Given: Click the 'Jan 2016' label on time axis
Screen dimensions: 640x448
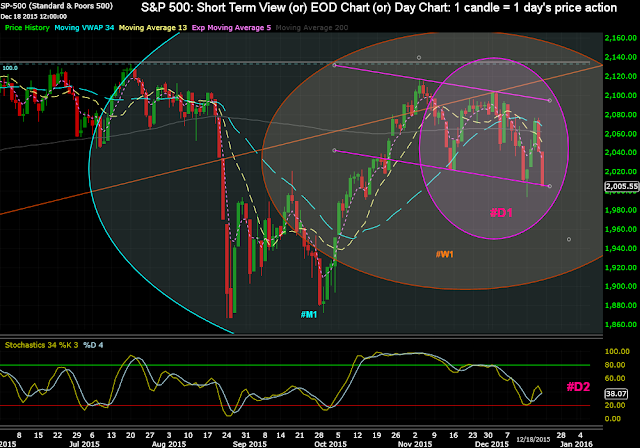Looking at the screenshot, I should 576,444.
